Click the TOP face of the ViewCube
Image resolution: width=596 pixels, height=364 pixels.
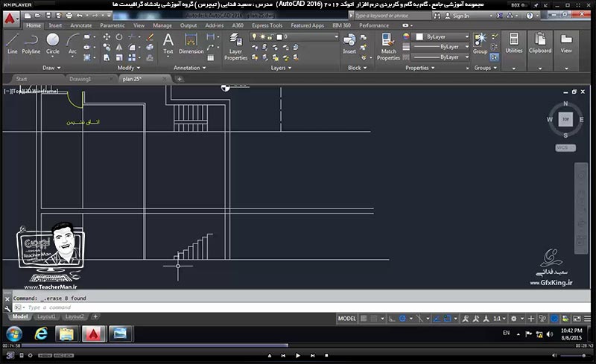coord(565,119)
